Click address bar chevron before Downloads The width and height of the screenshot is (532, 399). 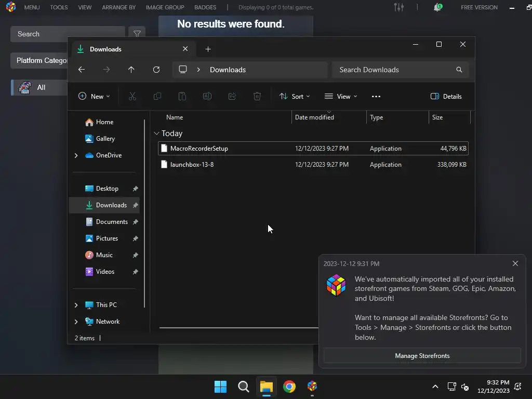198,70
